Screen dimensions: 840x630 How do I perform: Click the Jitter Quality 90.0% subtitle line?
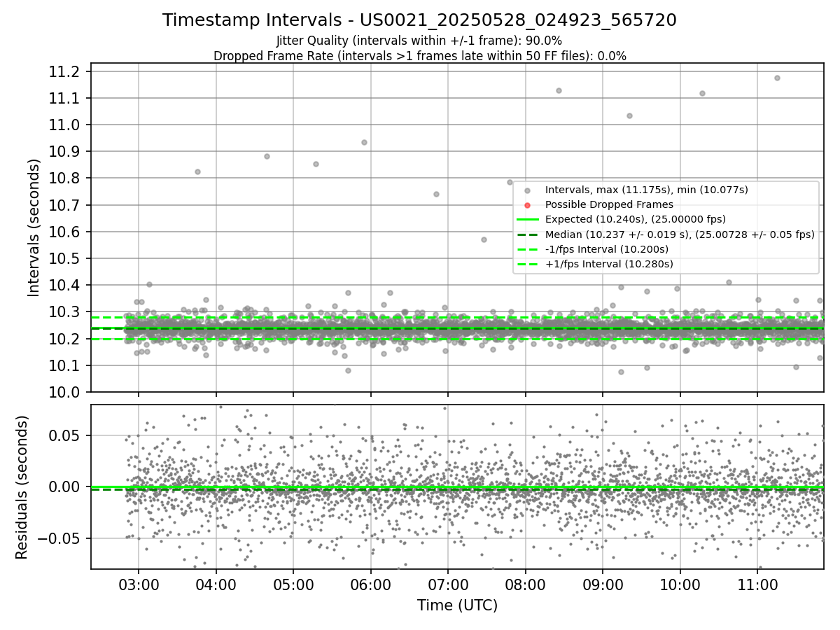click(x=419, y=41)
